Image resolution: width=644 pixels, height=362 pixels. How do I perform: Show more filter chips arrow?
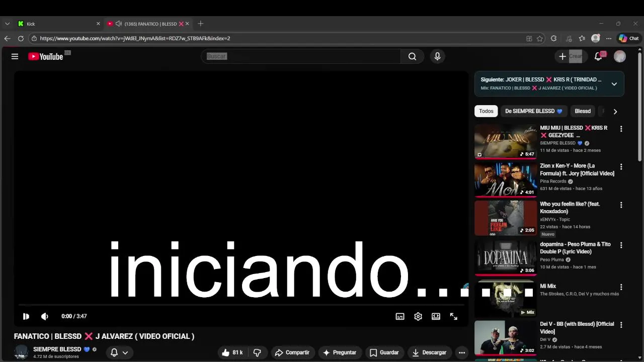click(615, 111)
